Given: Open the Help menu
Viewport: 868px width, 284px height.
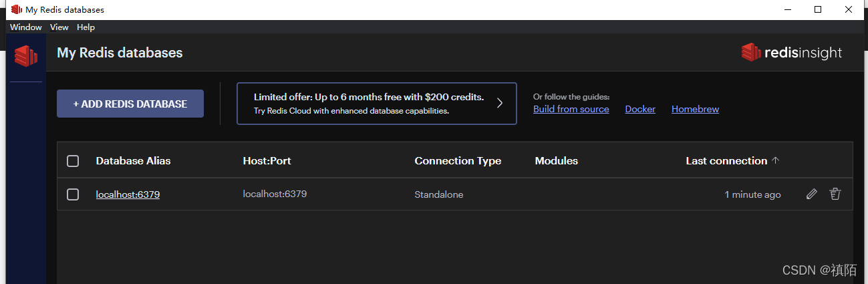Looking at the screenshot, I should (x=86, y=27).
